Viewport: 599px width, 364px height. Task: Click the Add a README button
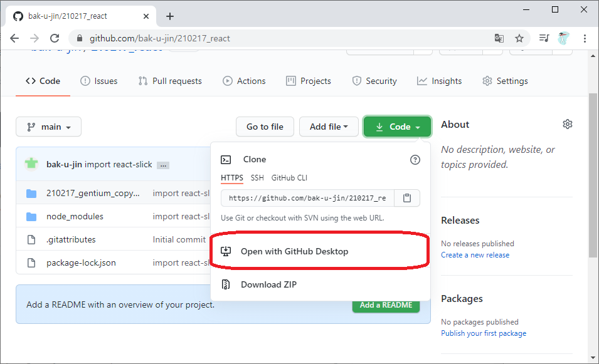pos(386,305)
